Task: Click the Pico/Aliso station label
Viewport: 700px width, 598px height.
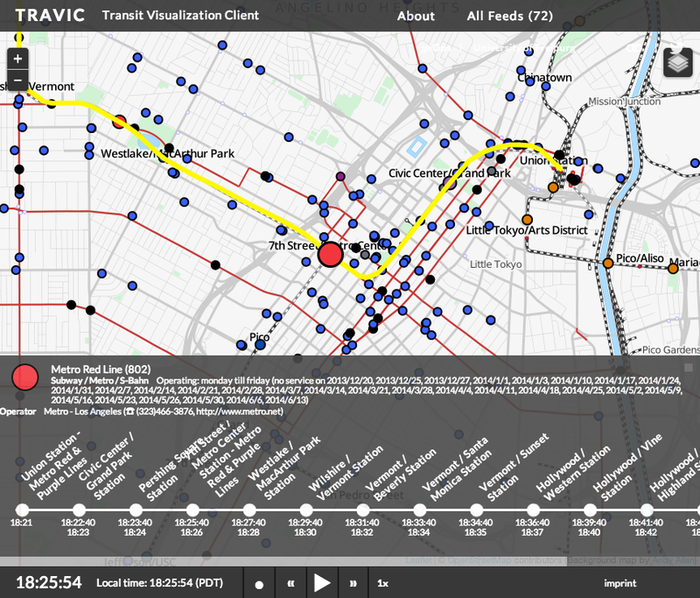Action: 640,258
